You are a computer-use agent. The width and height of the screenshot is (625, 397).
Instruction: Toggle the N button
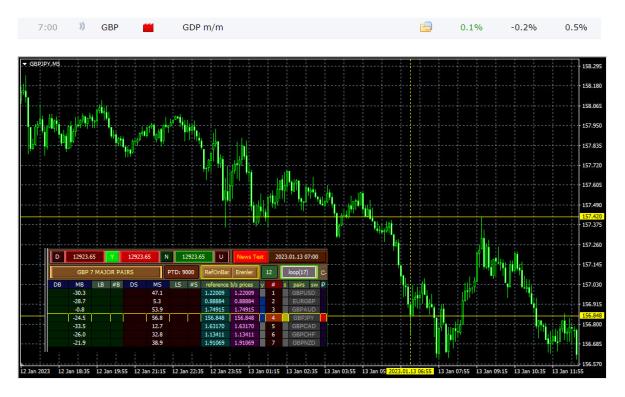tap(167, 257)
